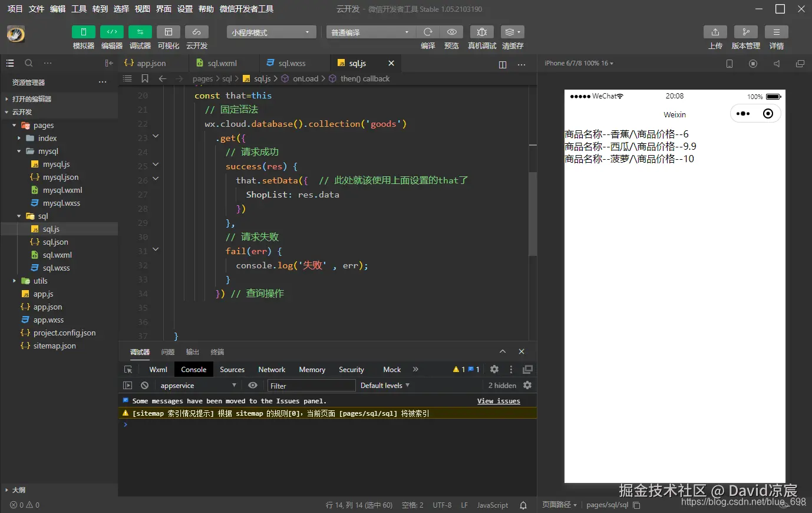Expand the utils folder in tree
The height and width of the screenshot is (513, 812).
[40, 281]
